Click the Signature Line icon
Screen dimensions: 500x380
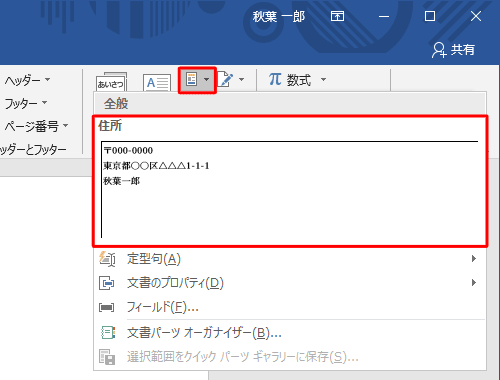click(x=225, y=80)
